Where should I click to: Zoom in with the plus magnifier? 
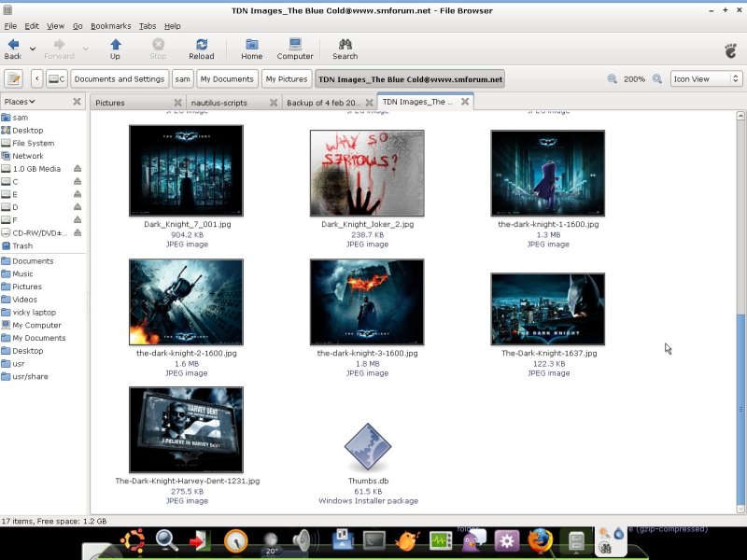pyautogui.click(x=657, y=79)
